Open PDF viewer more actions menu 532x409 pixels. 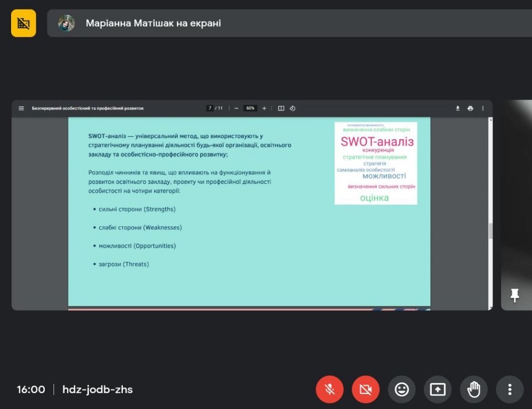tap(483, 108)
